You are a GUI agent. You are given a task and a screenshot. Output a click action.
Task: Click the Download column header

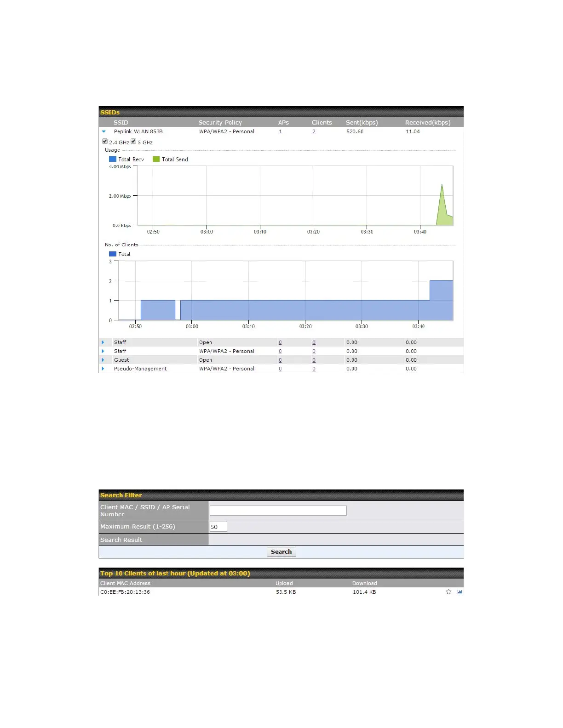coord(364,583)
